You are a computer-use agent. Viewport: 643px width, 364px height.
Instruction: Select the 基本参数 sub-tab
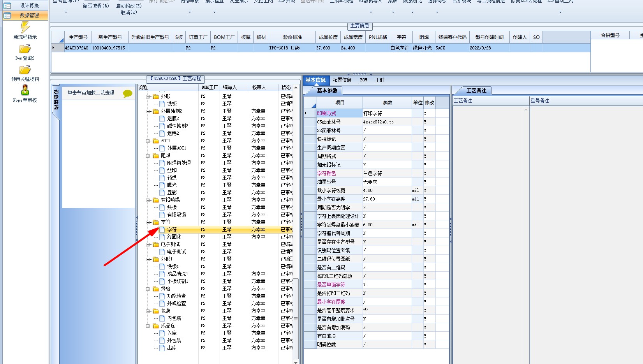pos(327,90)
